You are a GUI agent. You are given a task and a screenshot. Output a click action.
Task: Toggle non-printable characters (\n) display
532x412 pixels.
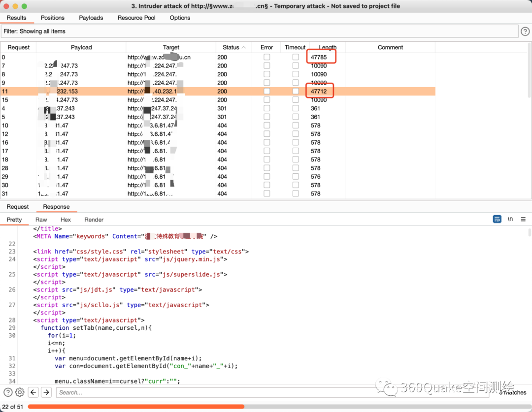(510, 220)
